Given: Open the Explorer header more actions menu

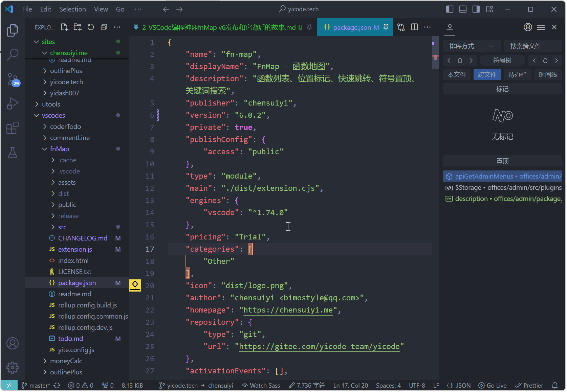Looking at the screenshot, I should pos(117,27).
